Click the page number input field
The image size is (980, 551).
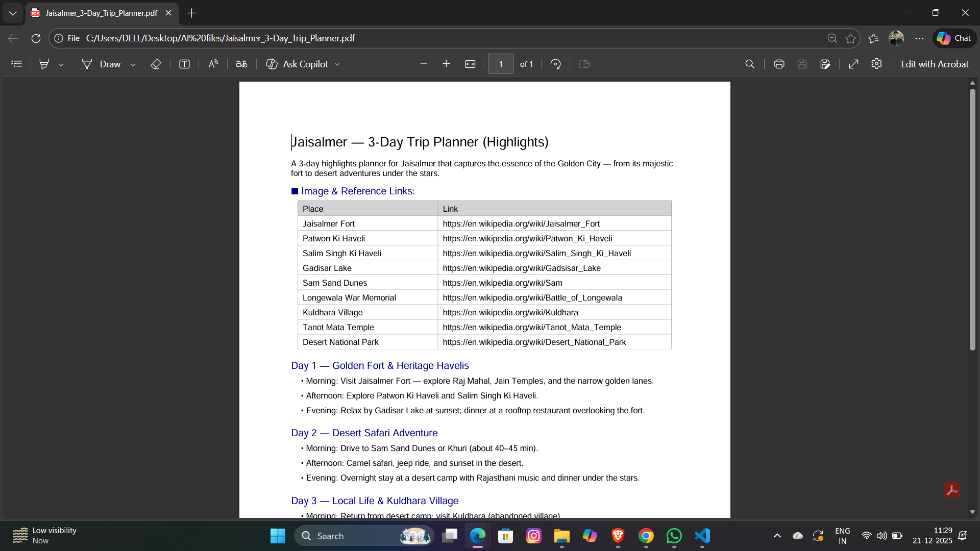500,64
